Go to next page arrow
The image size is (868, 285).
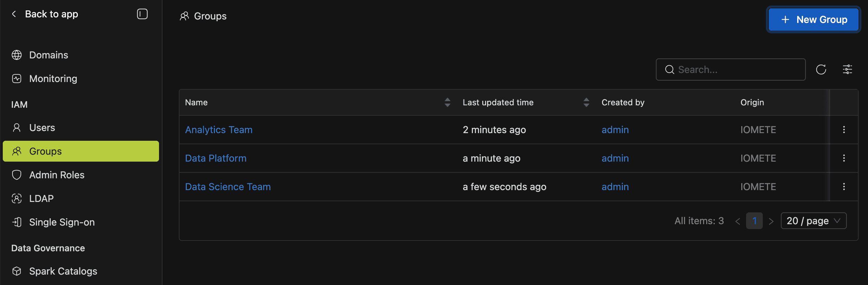click(771, 221)
